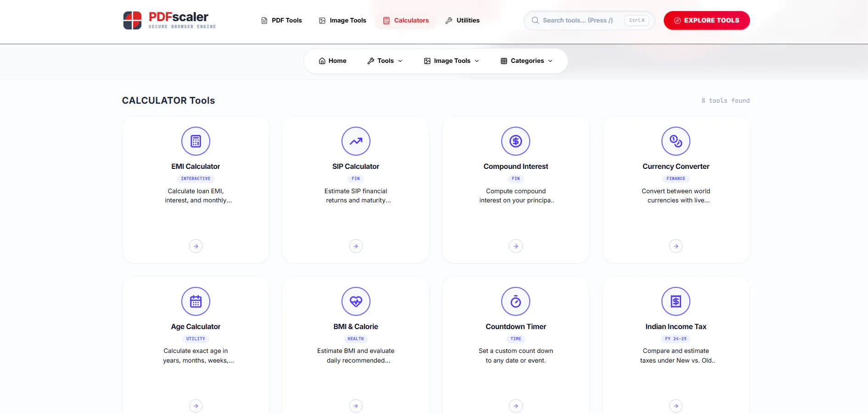Open the Currency Converter title link
The image size is (868, 414).
pos(676,167)
